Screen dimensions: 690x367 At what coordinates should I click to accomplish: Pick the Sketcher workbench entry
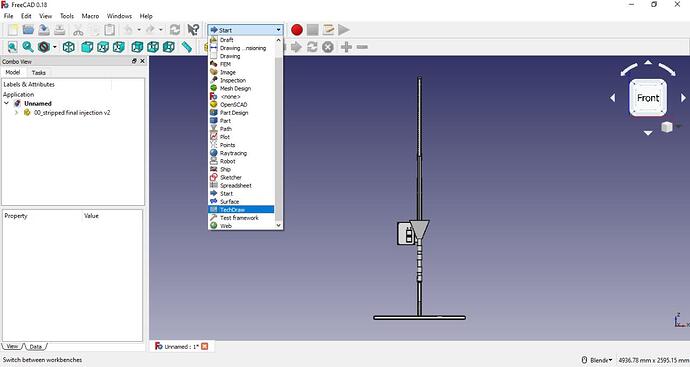point(241,177)
